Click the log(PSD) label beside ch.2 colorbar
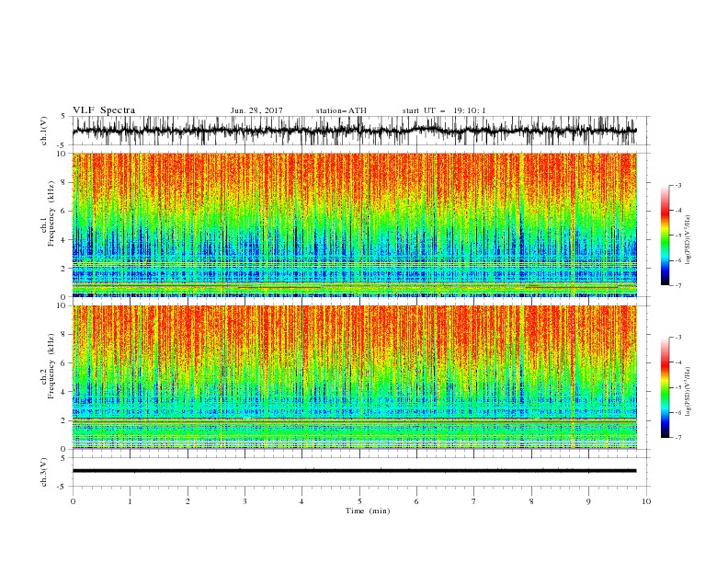This screenshot has width=728, height=563. (688, 392)
